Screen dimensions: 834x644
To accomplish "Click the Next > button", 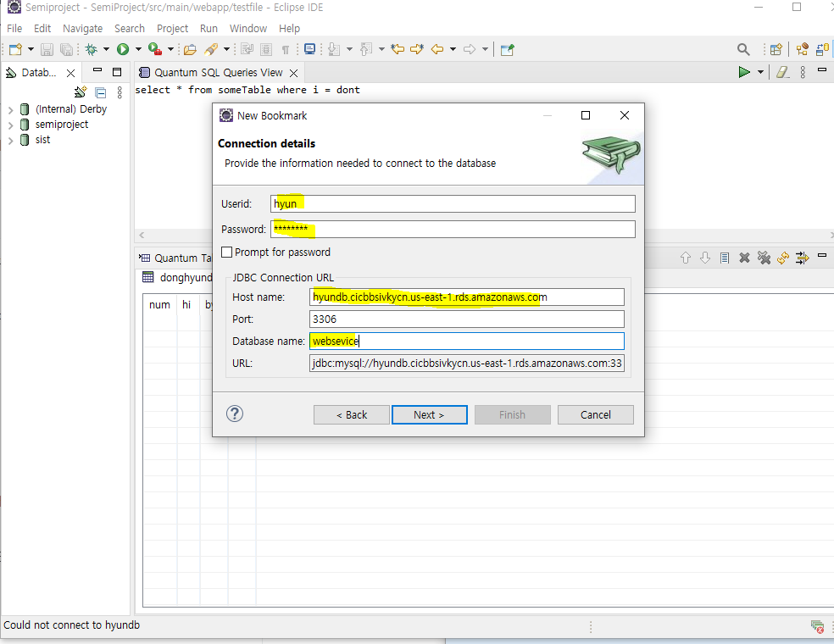I will tap(429, 415).
